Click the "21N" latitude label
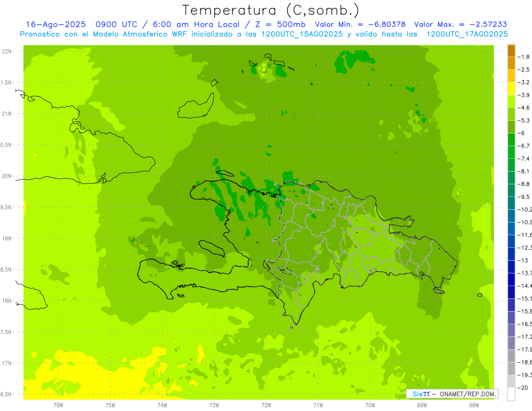The height and width of the screenshot is (411, 532). pyautogui.click(x=8, y=114)
